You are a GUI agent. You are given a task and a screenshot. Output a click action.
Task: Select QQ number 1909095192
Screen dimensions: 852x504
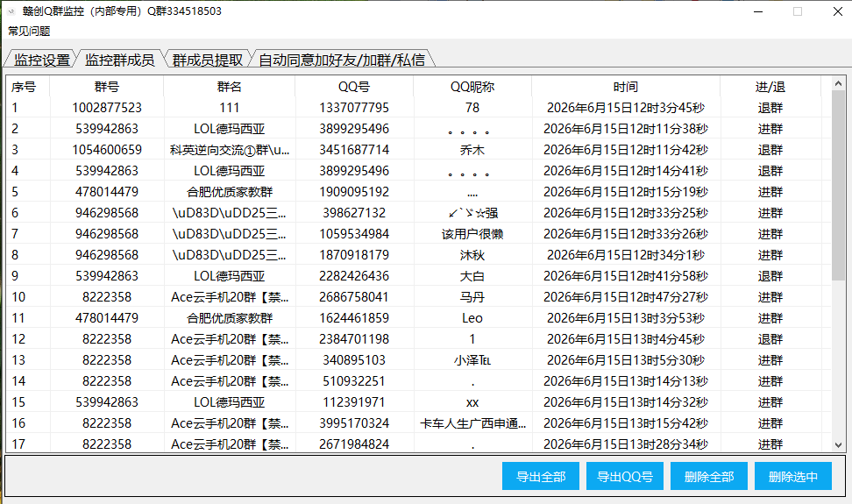tap(354, 192)
